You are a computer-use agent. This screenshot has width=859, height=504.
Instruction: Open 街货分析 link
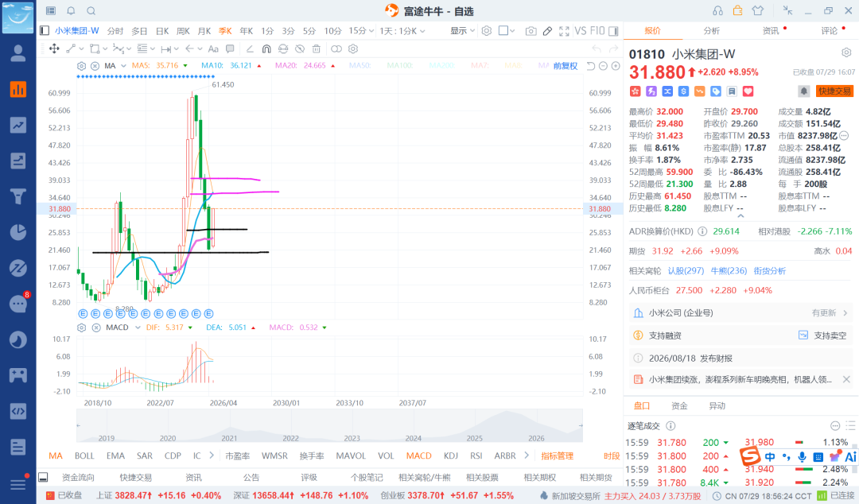(770, 270)
